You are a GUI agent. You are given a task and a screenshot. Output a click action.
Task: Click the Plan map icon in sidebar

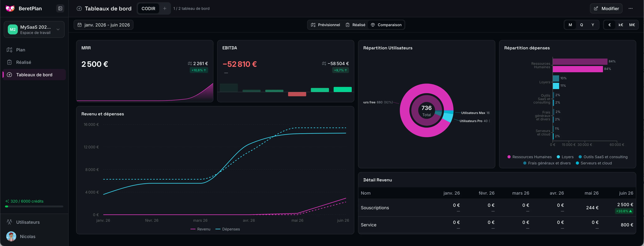coord(10,50)
